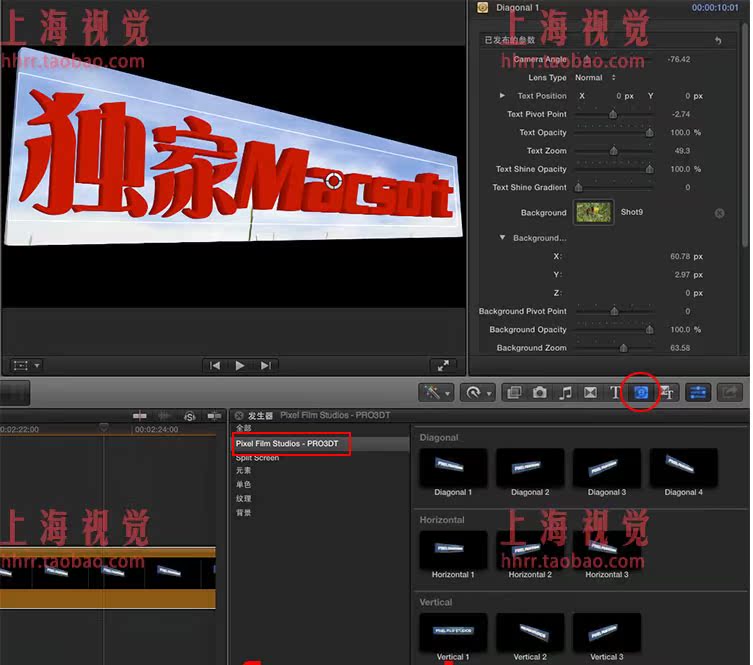Adjust the Text Pivot Point slider
Image resolution: width=753 pixels, height=665 pixels.
tap(614, 114)
